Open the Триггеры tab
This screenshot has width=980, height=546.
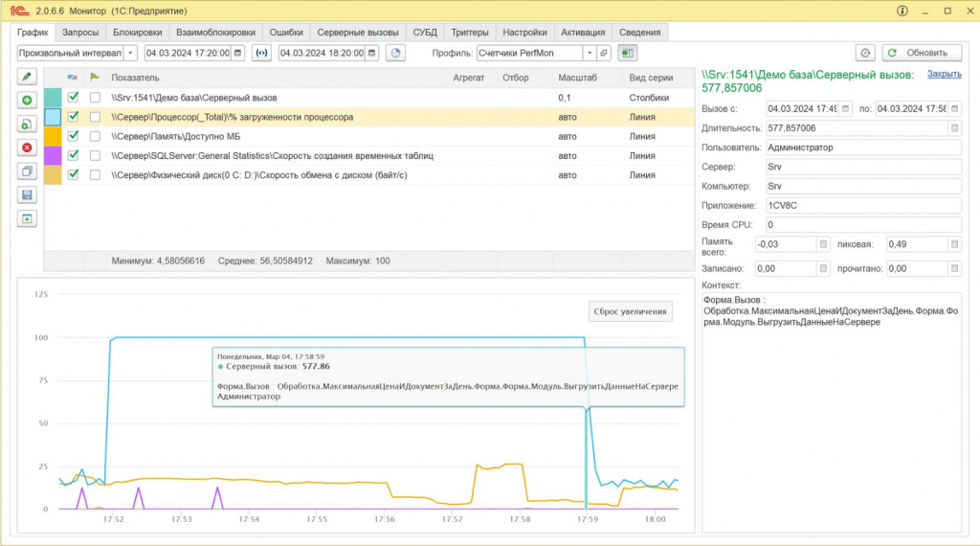(x=470, y=33)
